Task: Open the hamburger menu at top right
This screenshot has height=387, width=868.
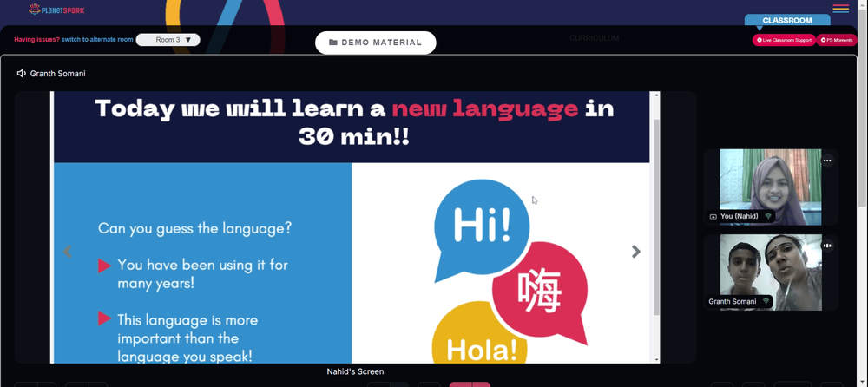Action: coord(840,9)
